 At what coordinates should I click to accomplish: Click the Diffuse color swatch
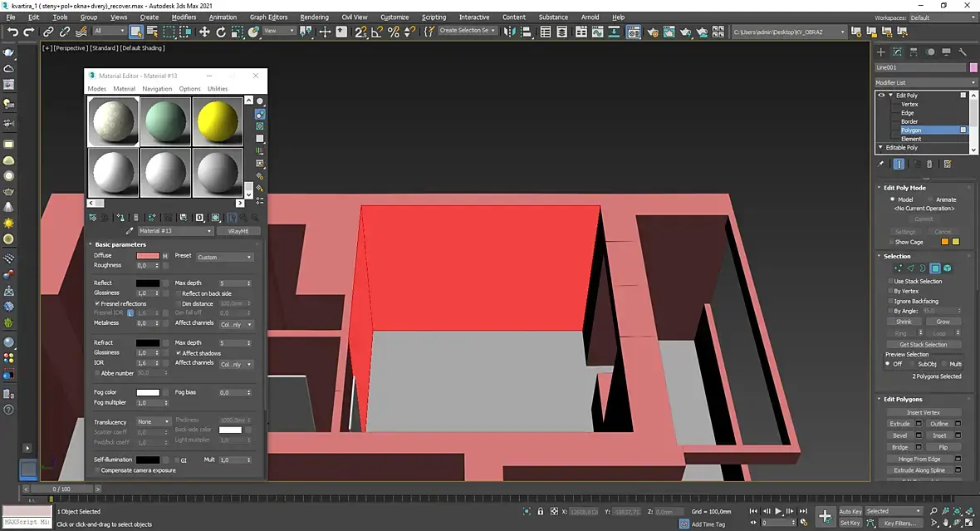(x=148, y=255)
